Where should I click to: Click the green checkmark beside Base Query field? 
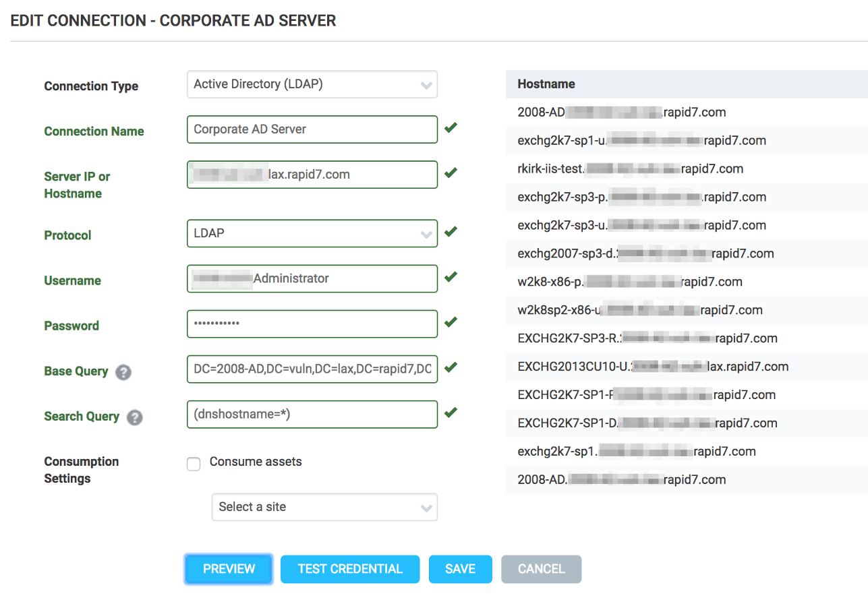click(451, 367)
